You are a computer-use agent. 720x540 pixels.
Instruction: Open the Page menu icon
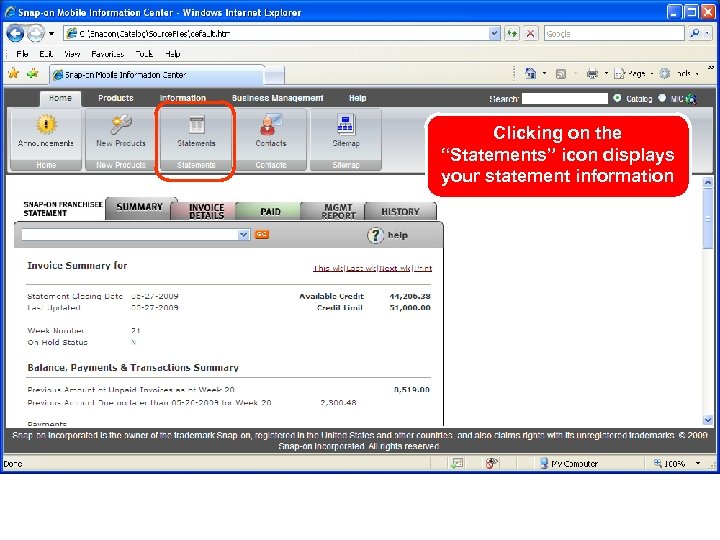point(619,73)
